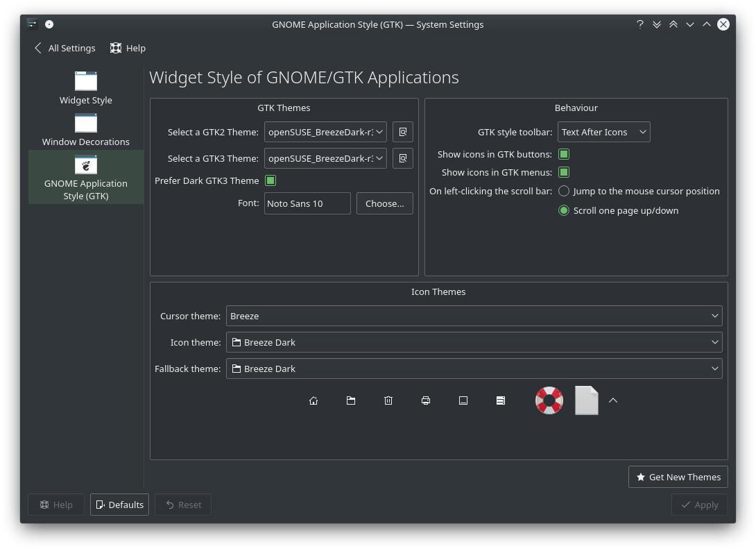
Task: Select Jump to the mouse cursor position
Action: point(639,191)
